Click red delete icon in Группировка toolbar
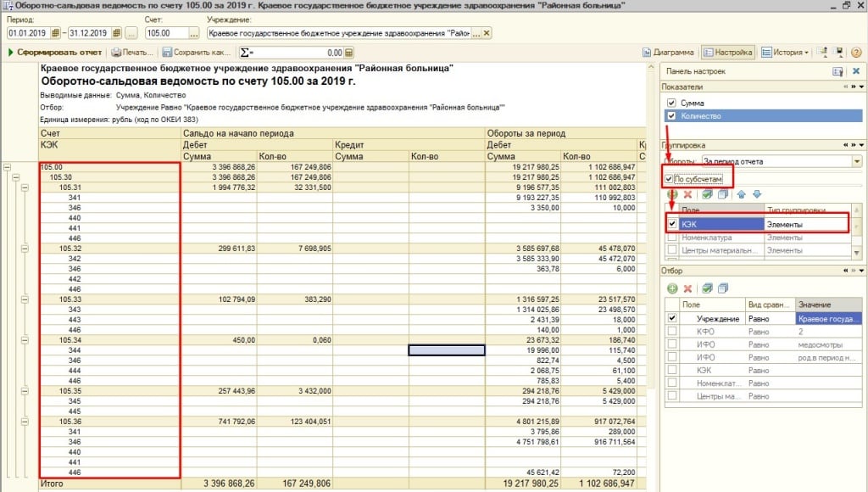Image resolution: width=868 pixels, height=492 pixels. 687,194
